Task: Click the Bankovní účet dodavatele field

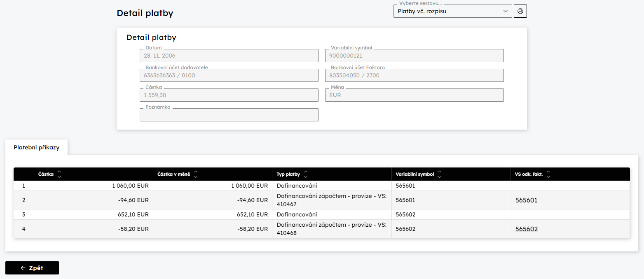Action: (x=229, y=75)
